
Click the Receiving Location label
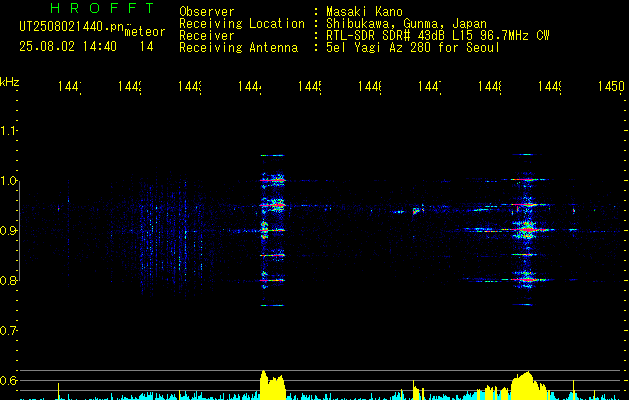(x=242, y=24)
